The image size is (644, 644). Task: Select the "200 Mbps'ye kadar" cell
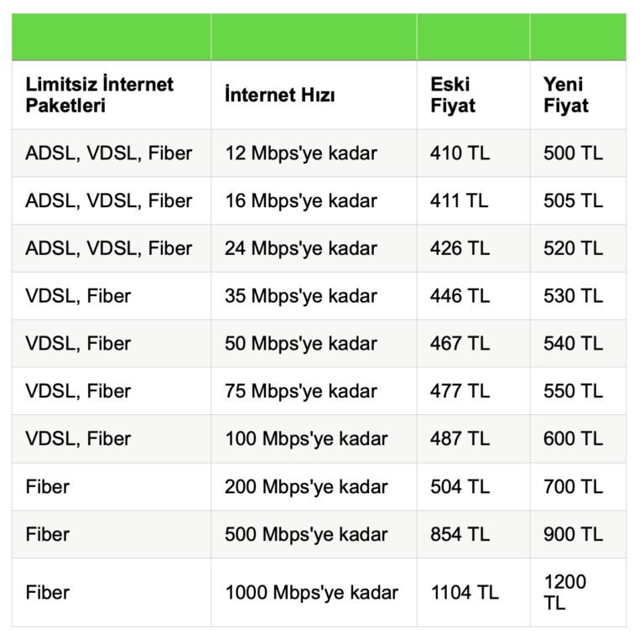click(x=306, y=487)
